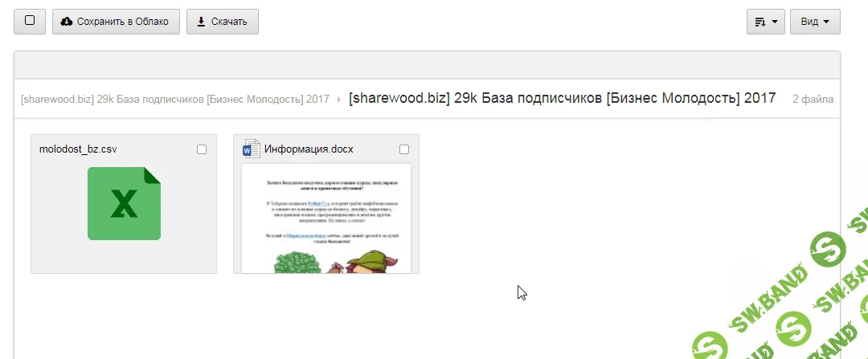Image resolution: width=868 pixels, height=359 pixels.
Task: Expand the sort dropdown caret
Action: coord(774,22)
